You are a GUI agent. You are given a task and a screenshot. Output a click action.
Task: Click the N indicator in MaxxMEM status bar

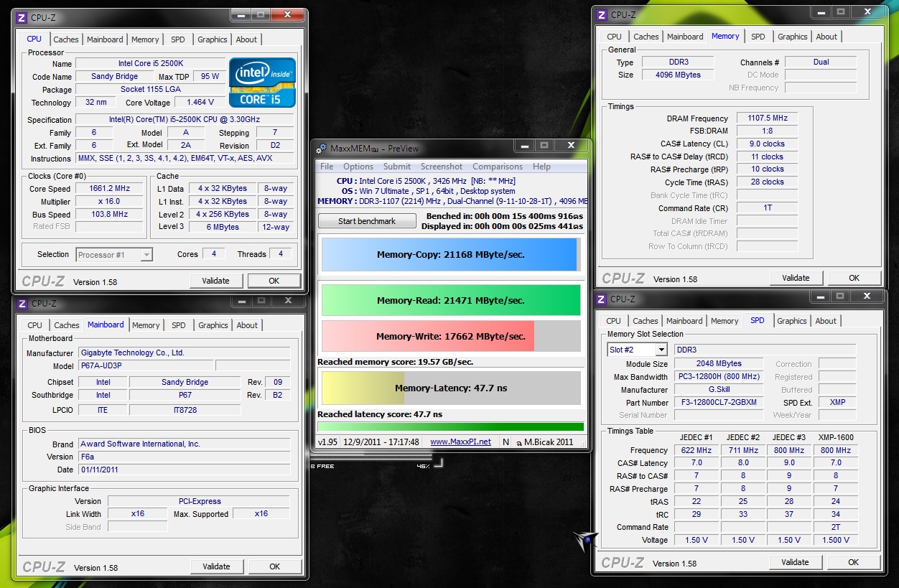(506, 442)
